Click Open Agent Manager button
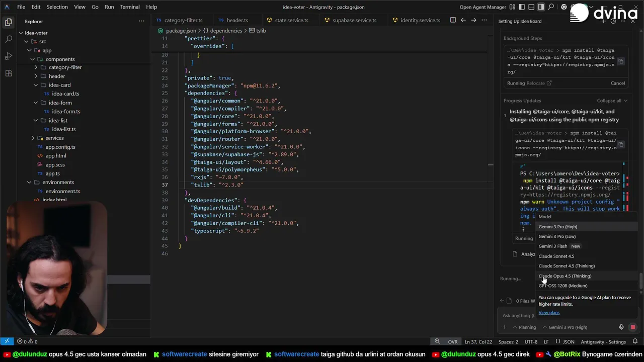The image size is (644, 362). pos(482,7)
